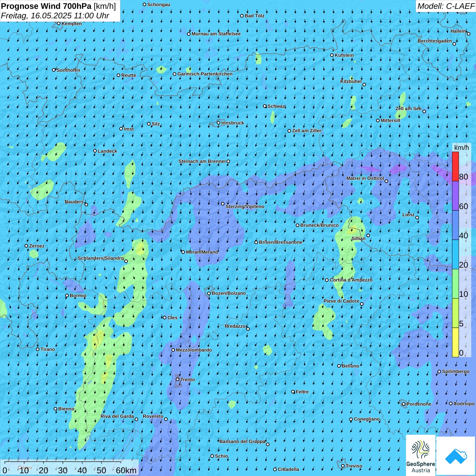Viewport: 476px width, 476px height.
Task: Click the 'Riva del Garda' label
Action: coord(117,416)
